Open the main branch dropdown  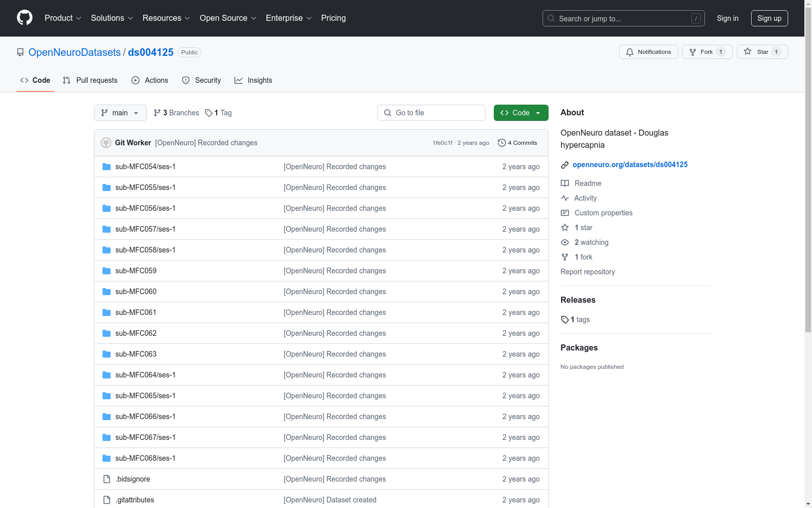pyautogui.click(x=120, y=113)
